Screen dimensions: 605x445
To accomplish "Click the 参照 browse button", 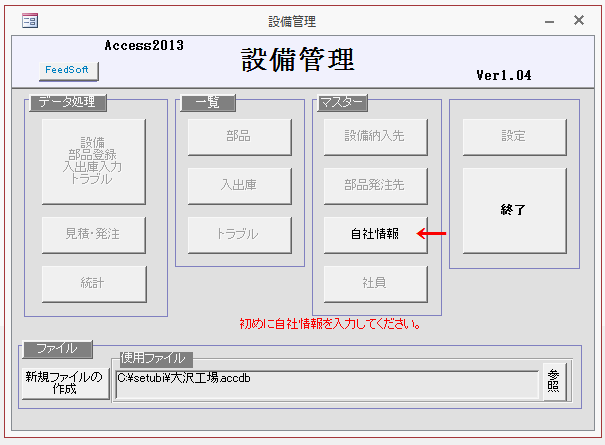I will (x=555, y=382).
